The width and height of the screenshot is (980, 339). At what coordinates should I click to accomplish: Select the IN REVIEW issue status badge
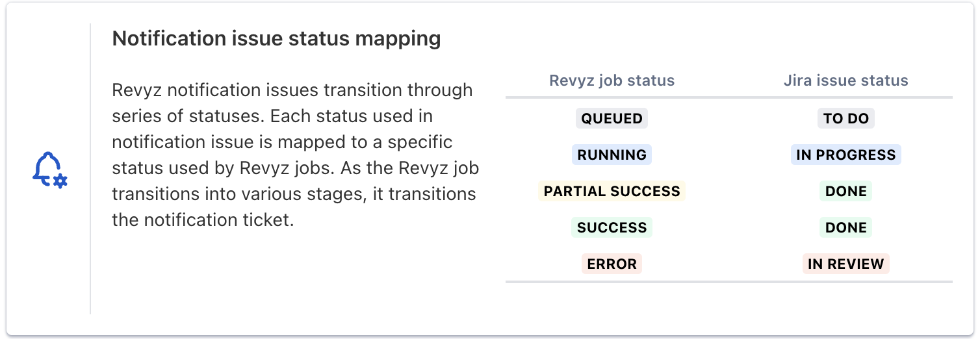(x=845, y=264)
